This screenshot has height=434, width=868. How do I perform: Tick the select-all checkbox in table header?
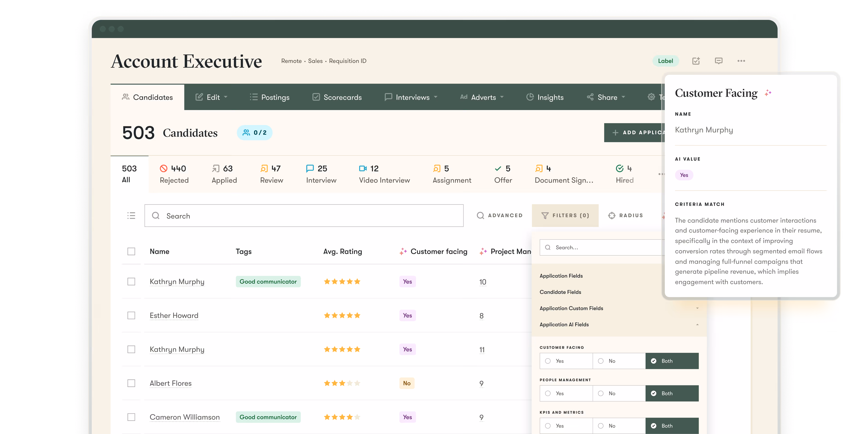click(131, 251)
